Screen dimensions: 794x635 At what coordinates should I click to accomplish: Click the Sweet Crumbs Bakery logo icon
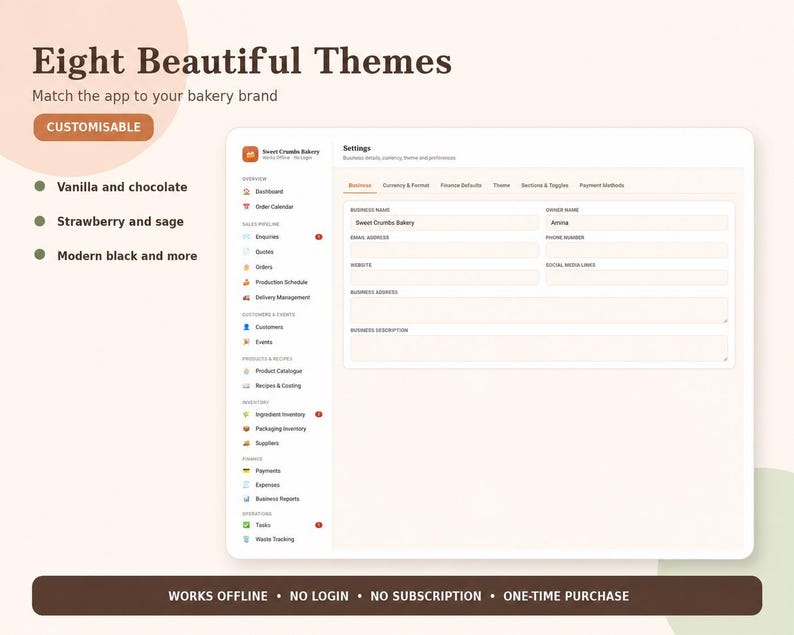tap(250, 154)
